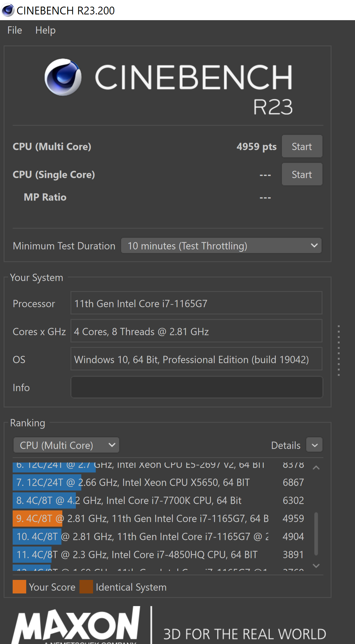This screenshot has height=644, width=355.
Task: Click the score 3891 in ranking list
Action: click(x=293, y=555)
